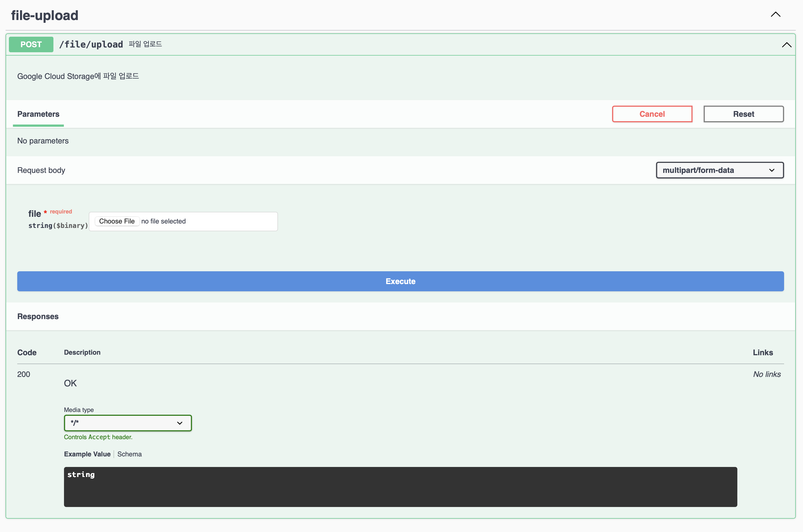Click the Responses section header
This screenshot has width=803, height=532.
(38, 317)
